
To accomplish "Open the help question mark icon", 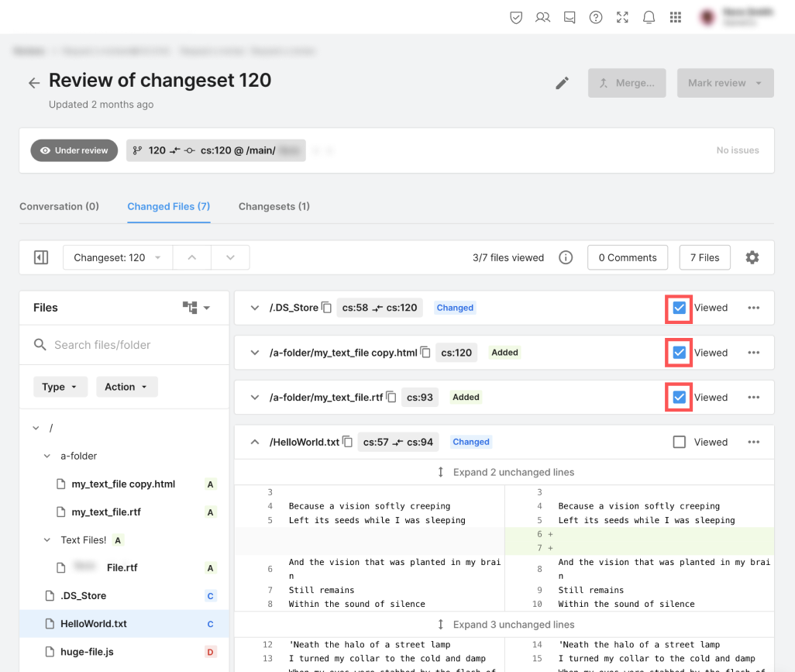I will pyautogui.click(x=596, y=17).
